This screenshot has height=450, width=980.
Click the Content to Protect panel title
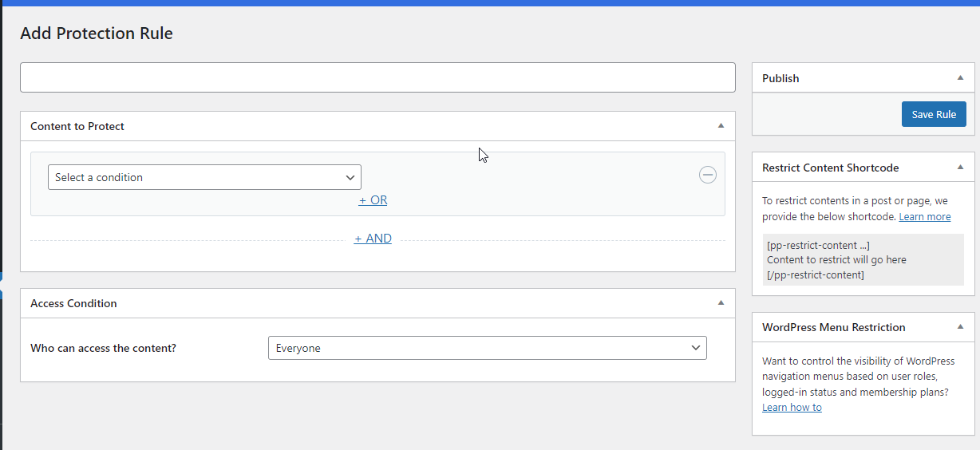pos(77,126)
